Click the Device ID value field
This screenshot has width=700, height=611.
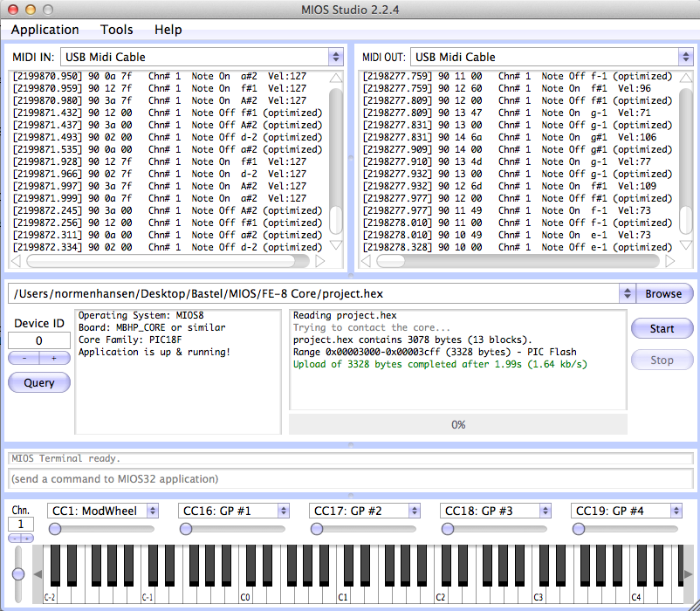(39, 340)
